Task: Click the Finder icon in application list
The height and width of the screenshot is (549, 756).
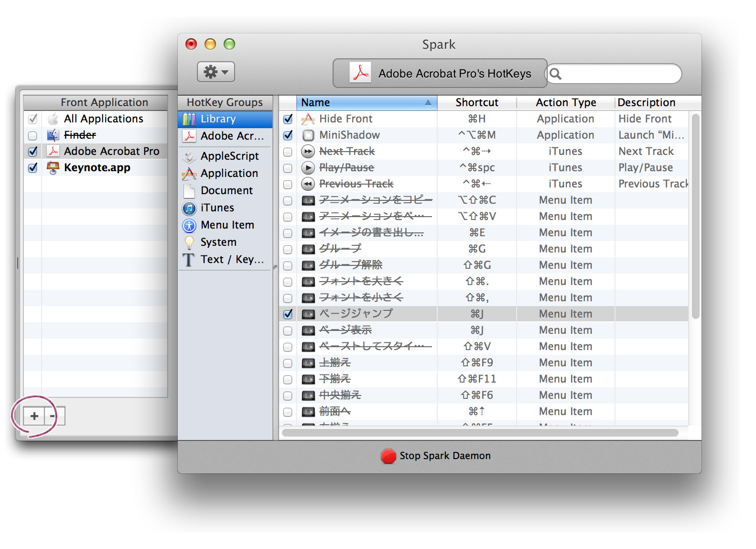Action: tap(53, 135)
